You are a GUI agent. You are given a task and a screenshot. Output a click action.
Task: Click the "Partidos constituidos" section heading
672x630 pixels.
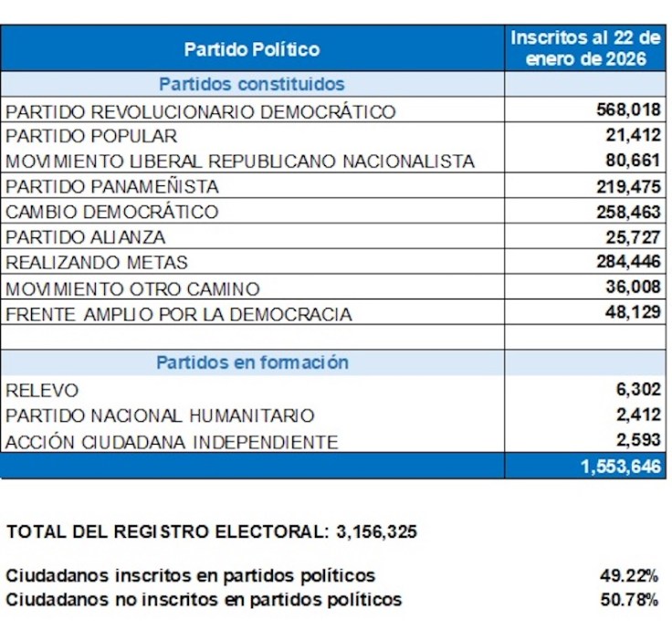(252, 84)
